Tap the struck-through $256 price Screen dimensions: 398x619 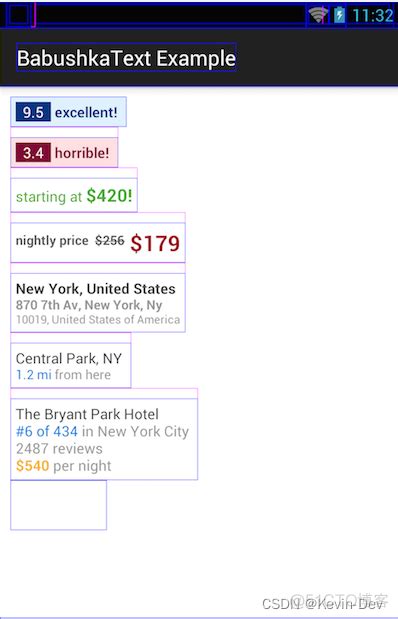pos(109,240)
